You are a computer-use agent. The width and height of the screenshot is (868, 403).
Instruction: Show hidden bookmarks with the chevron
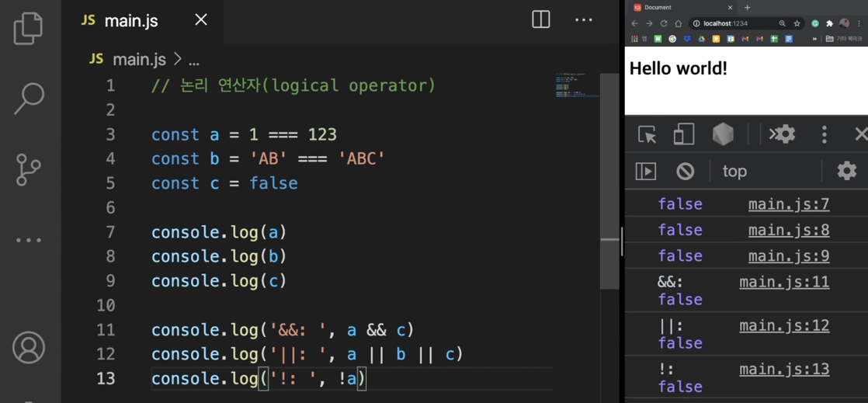[x=814, y=40]
